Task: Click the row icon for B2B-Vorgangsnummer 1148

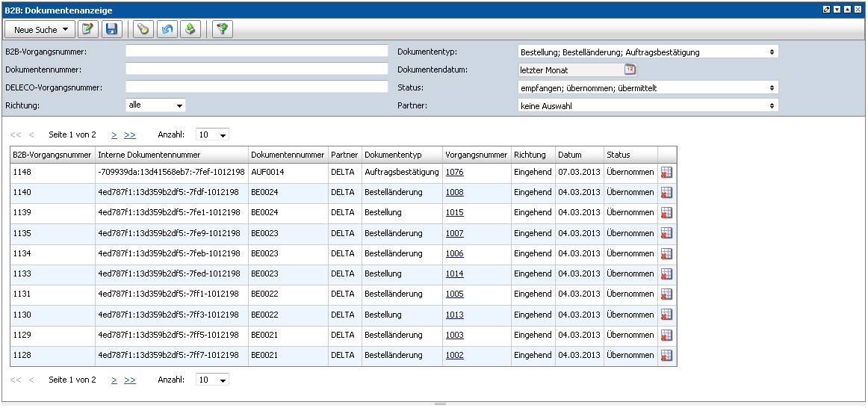Action: [666, 173]
